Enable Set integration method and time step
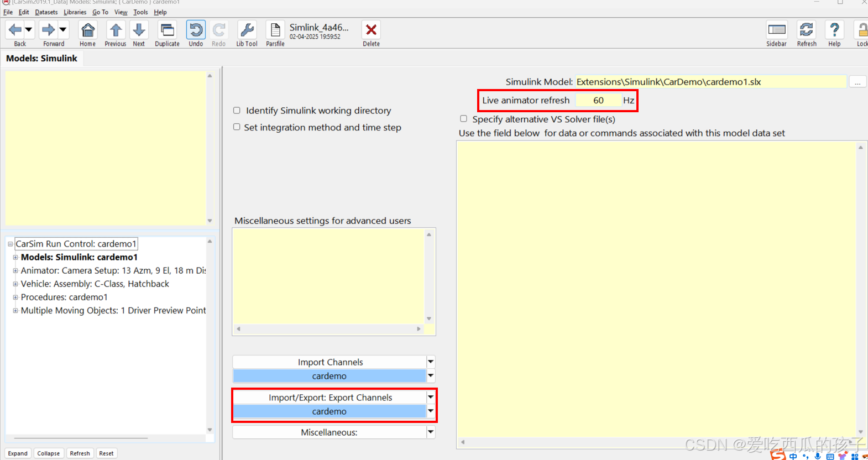This screenshot has width=868, height=460. pos(237,127)
